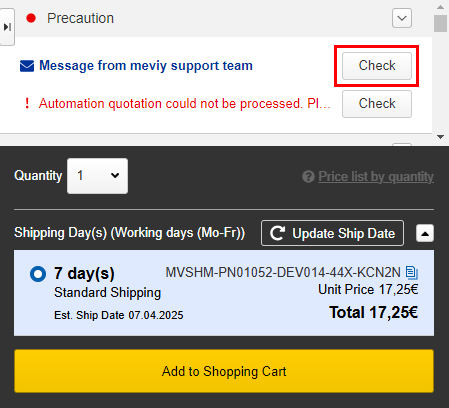Copy part number MVSHM-PN01052-DEV014-44X-KCN2N via copy icon
This screenshot has width=449, height=408.
412,273
